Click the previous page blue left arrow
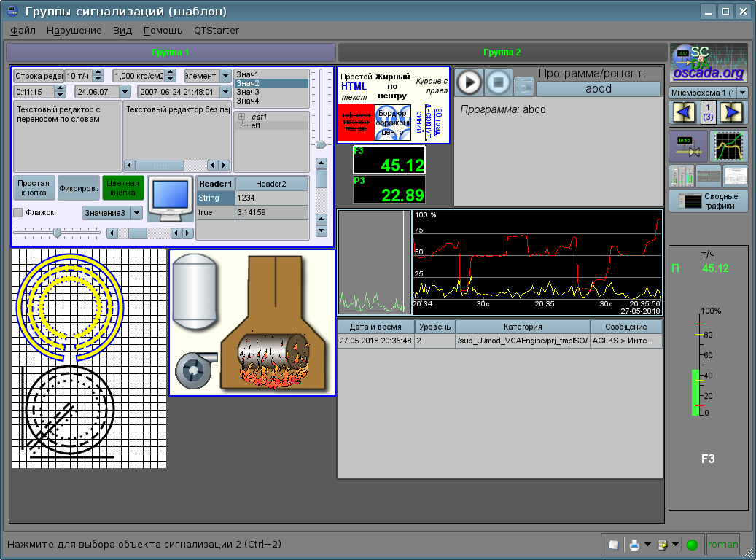Image resolution: width=756 pixels, height=560 pixels. pos(682,113)
